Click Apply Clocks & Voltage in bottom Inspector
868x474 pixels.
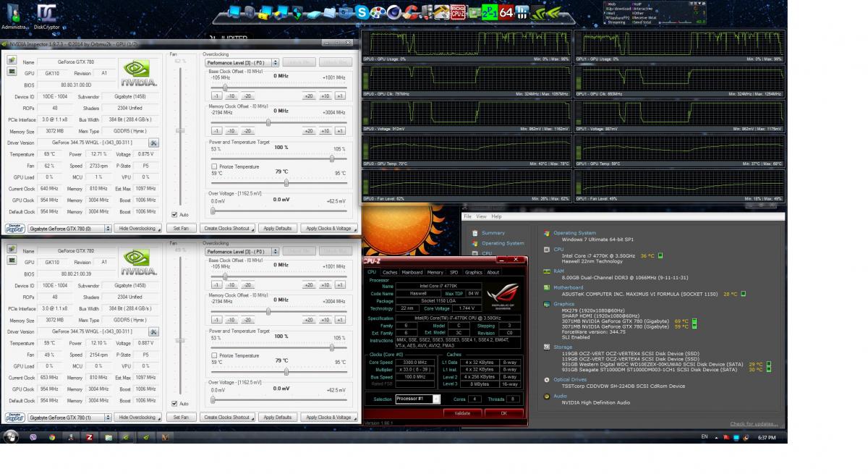pos(329,418)
